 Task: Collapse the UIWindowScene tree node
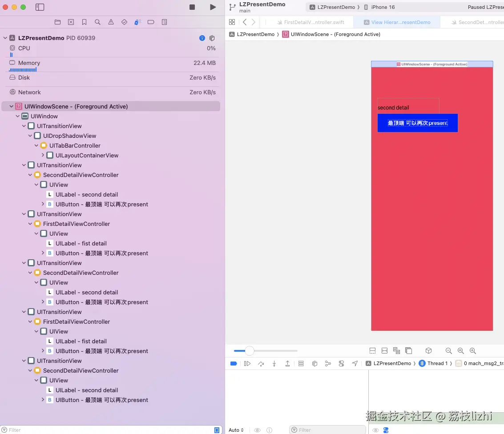point(11,106)
